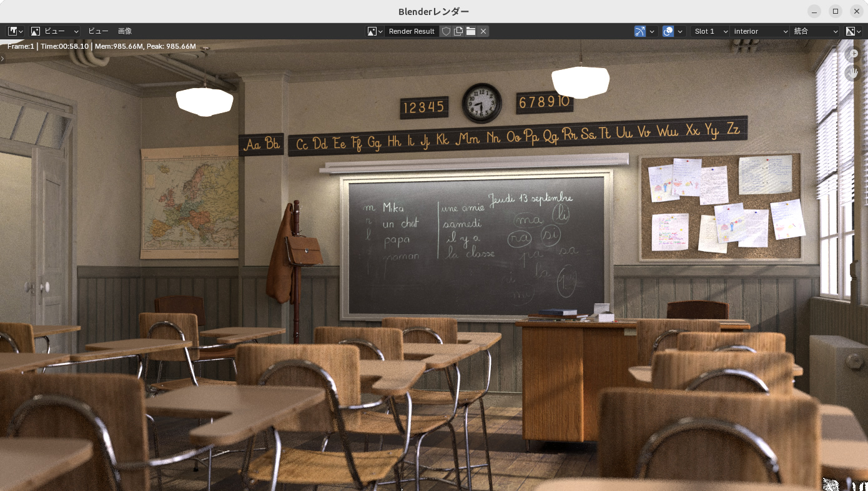The image size is (868, 491).
Task: Expand the left sidebar toggle arrow
Action: [2, 58]
